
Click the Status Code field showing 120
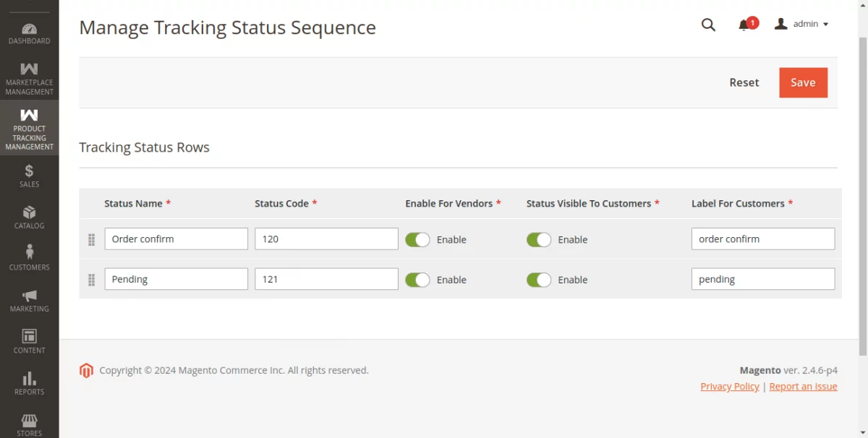[325, 239]
